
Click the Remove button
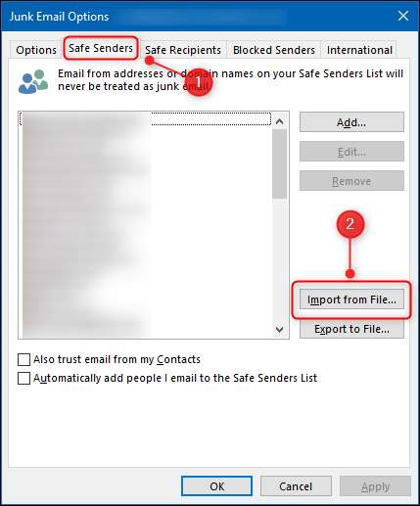coord(351,181)
